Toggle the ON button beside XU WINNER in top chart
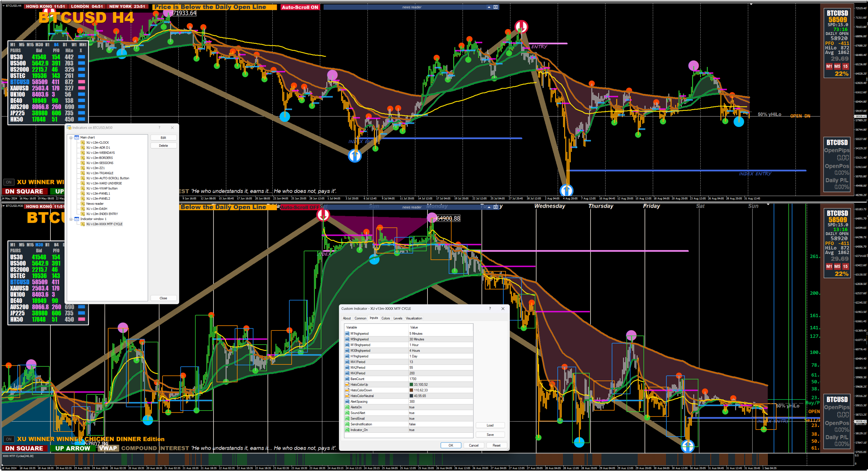 pyautogui.click(x=9, y=182)
